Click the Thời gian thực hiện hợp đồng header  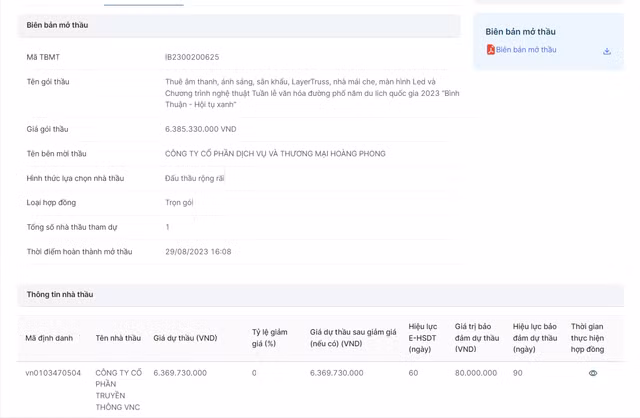588,338
